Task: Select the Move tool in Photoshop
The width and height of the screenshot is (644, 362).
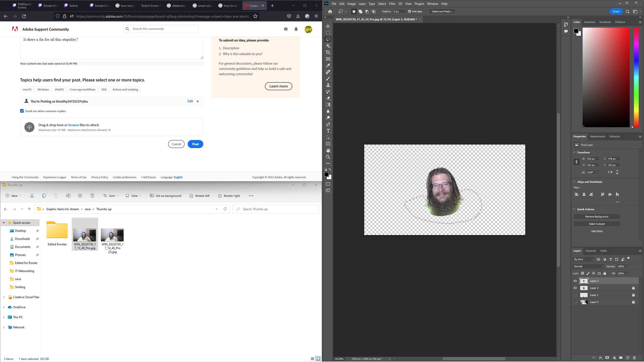Action: tap(328, 26)
